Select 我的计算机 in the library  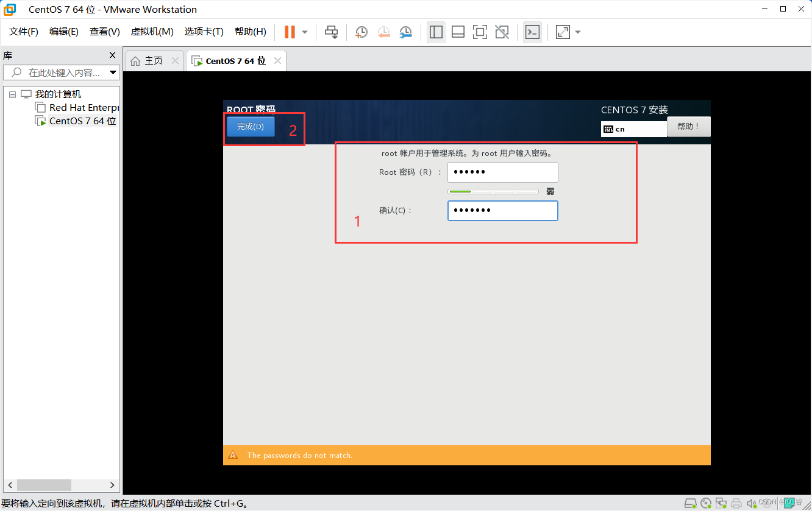tap(58, 94)
